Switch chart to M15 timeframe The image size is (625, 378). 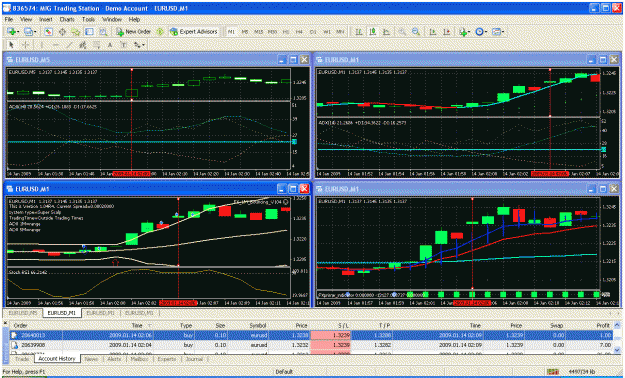[x=258, y=32]
